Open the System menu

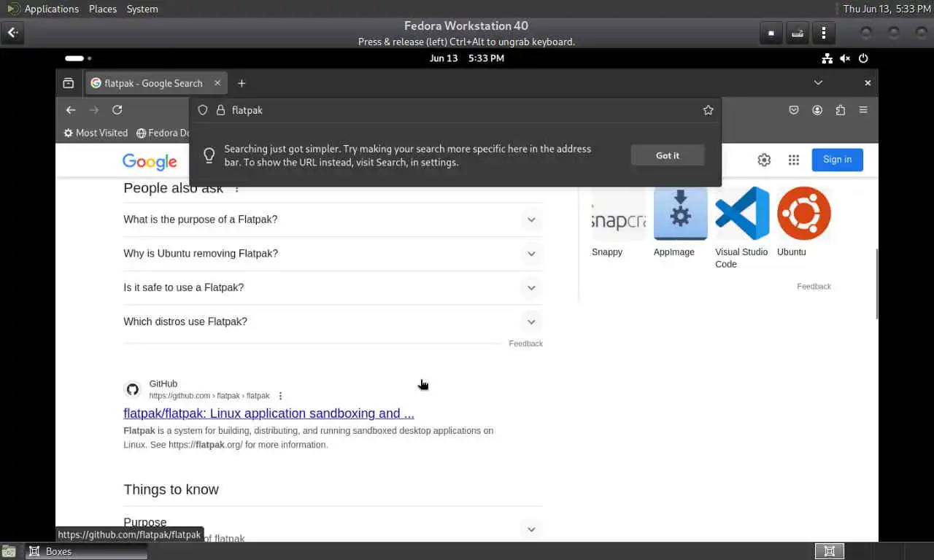pos(142,9)
